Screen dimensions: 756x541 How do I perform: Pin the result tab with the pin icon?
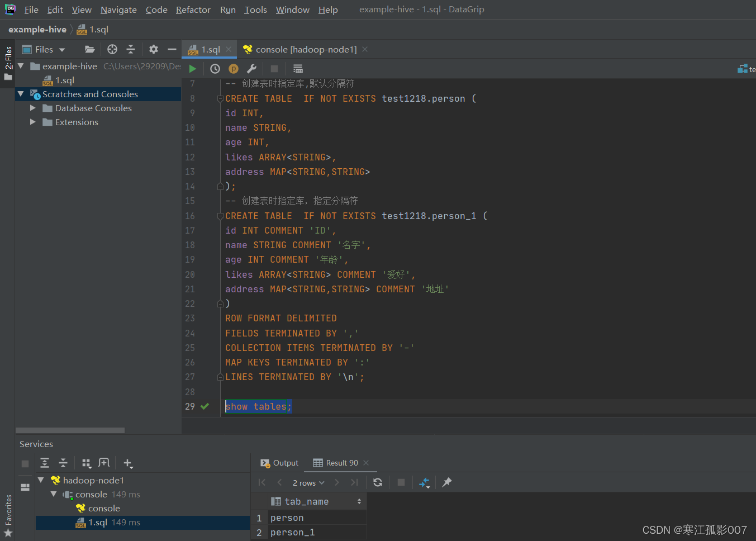click(x=446, y=482)
